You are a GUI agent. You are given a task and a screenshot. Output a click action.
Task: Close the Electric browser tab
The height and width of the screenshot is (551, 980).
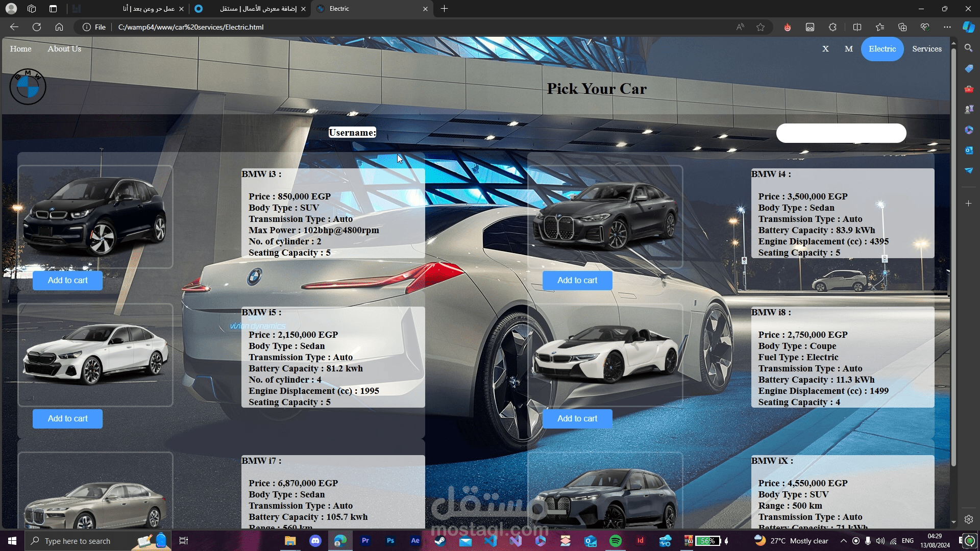[x=425, y=9]
